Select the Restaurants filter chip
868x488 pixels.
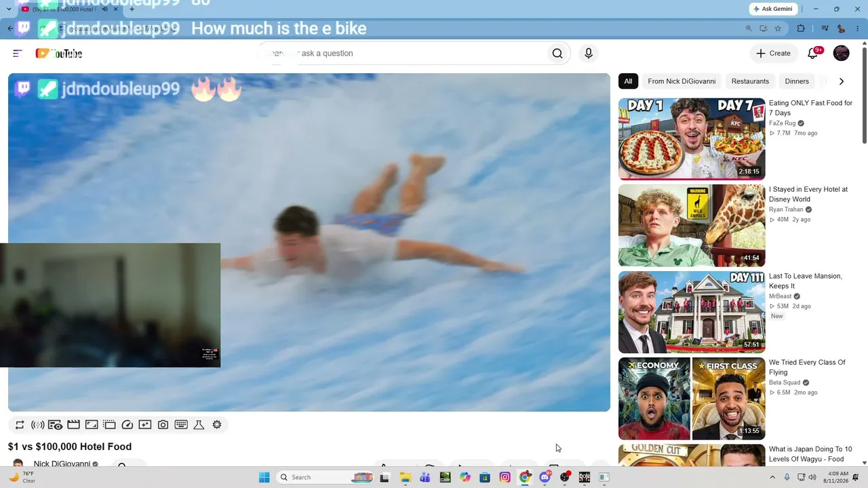pos(750,81)
